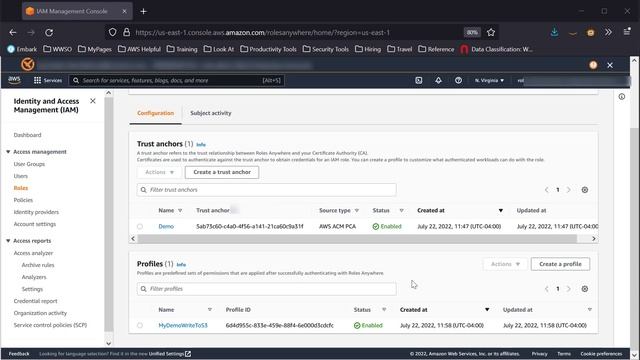Click the orange warning icon in banner
Image resolution: width=640 pixels, height=360 pixels.
[593, 65]
